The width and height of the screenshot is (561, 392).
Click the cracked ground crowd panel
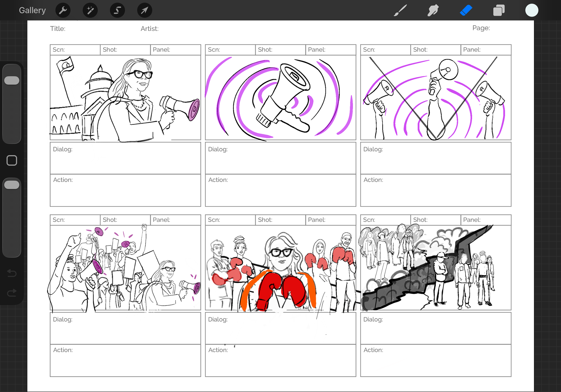(x=436, y=267)
